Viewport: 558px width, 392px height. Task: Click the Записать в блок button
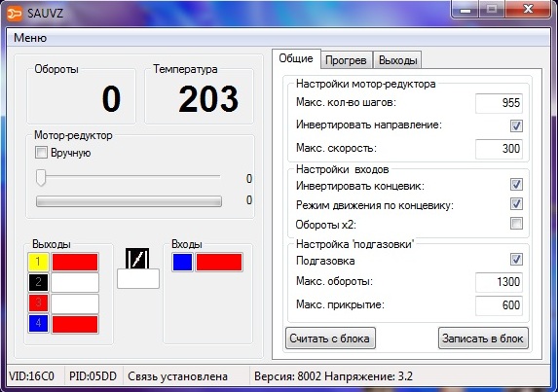[483, 338]
